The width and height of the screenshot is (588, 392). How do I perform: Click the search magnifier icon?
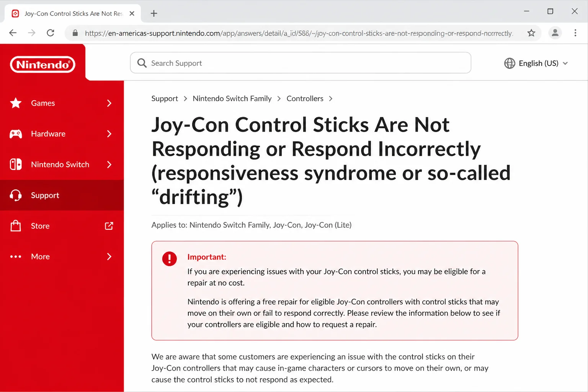142,63
